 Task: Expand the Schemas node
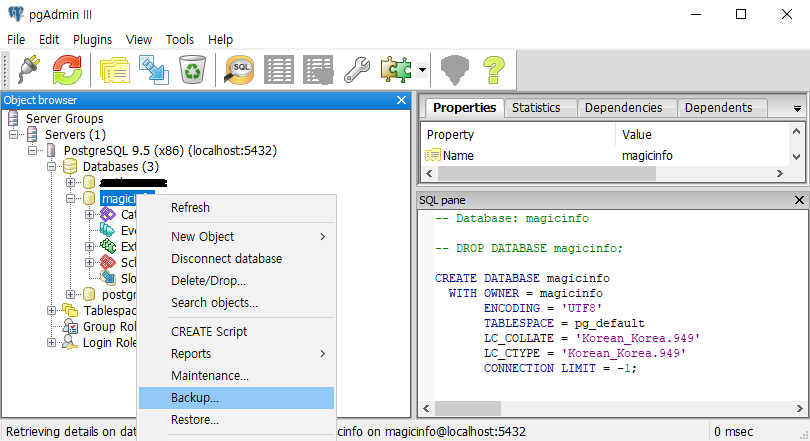coord(90,262)
